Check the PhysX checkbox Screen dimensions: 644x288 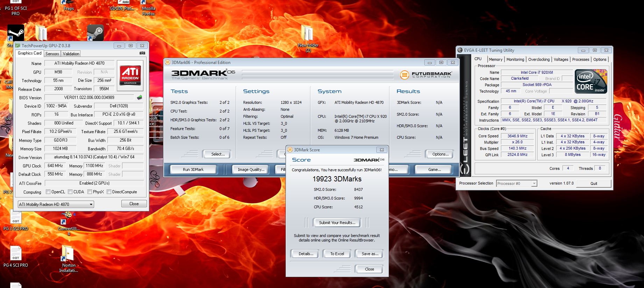pos(90,192)
